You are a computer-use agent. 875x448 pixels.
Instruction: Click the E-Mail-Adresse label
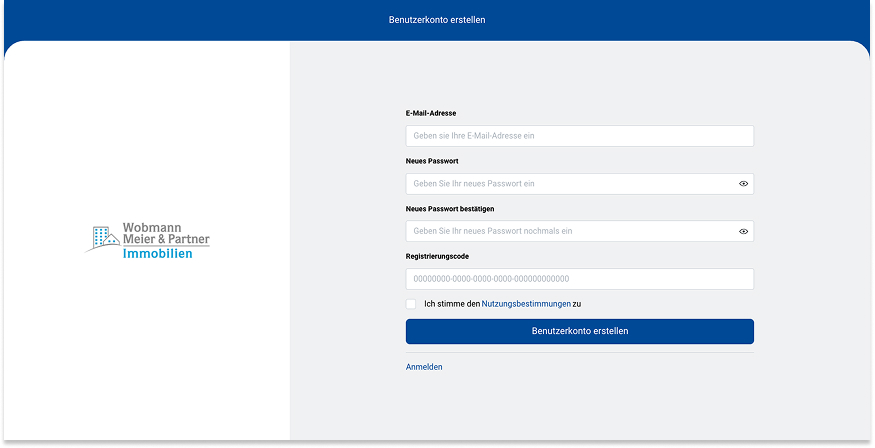point(431,113)
